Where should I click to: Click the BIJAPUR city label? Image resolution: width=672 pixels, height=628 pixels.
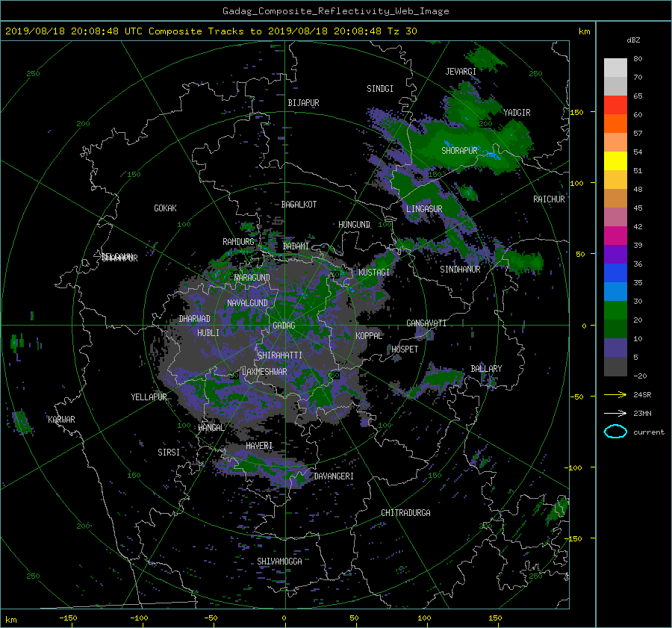303,103
